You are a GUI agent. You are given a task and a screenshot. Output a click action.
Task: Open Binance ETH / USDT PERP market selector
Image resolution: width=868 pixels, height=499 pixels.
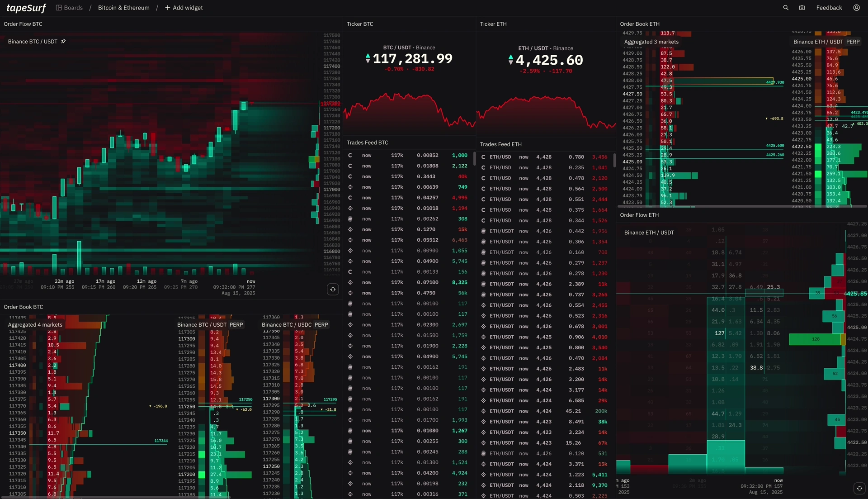(826, 42)
